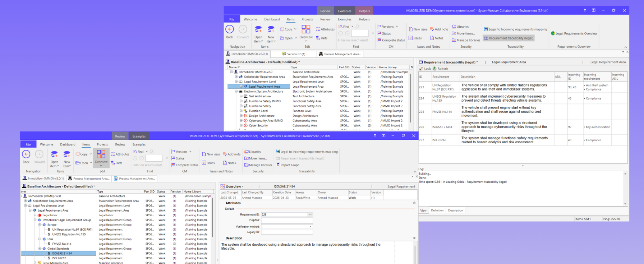Viewport: 644px width, 264px height.
Task: Click Impact Graph in the Traceability group
Action: [x=290, y=165]
